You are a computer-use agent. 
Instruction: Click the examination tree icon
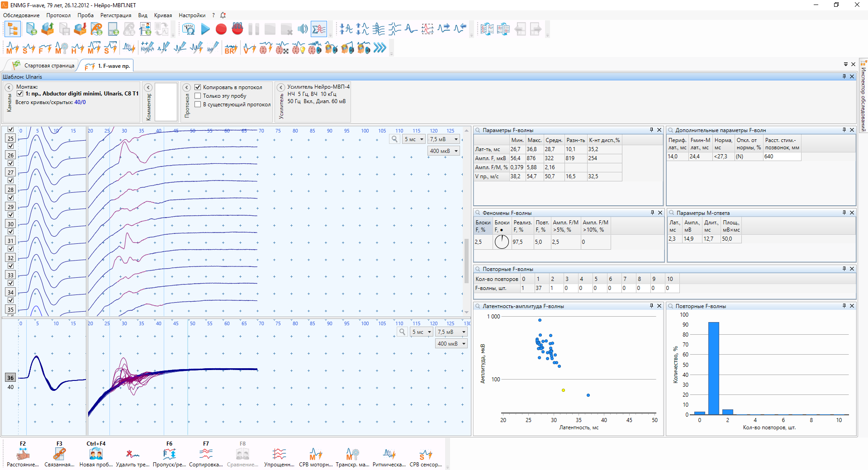(x=13, y=29)
